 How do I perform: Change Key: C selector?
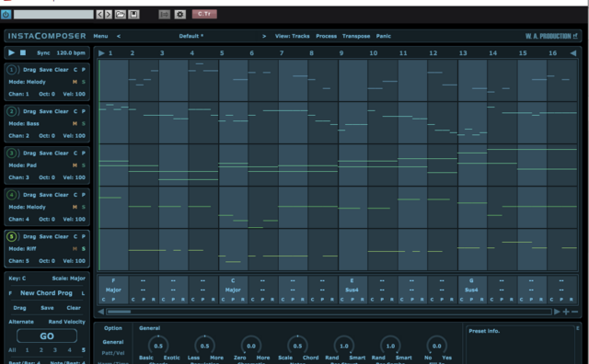(x=17, y=279)
